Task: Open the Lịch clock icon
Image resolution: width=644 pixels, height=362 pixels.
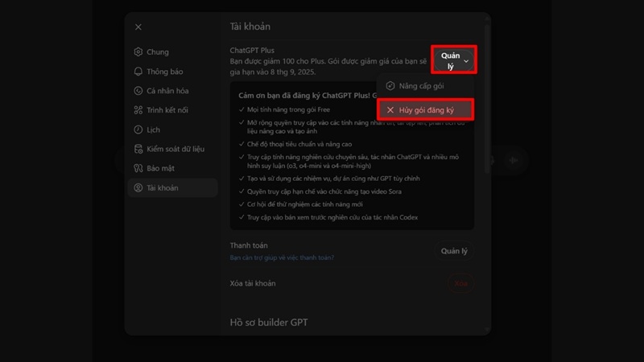Action: [138, 130]
